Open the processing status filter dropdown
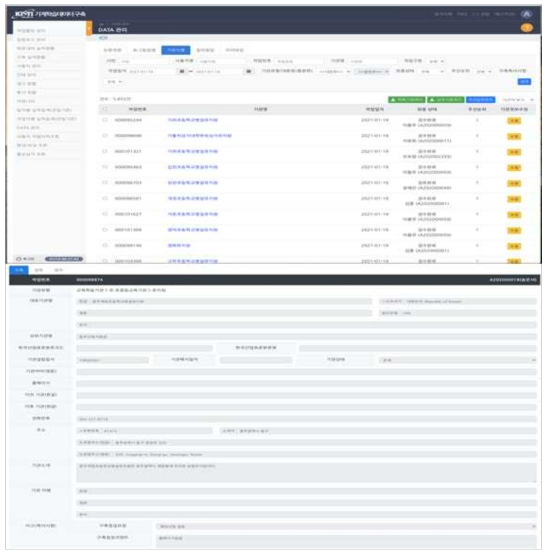Viewport: 551px width, 555px height. coord(431,71)
